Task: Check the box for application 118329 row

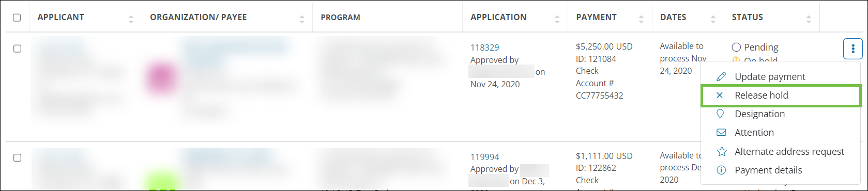Action: click(x=17, y=49)
